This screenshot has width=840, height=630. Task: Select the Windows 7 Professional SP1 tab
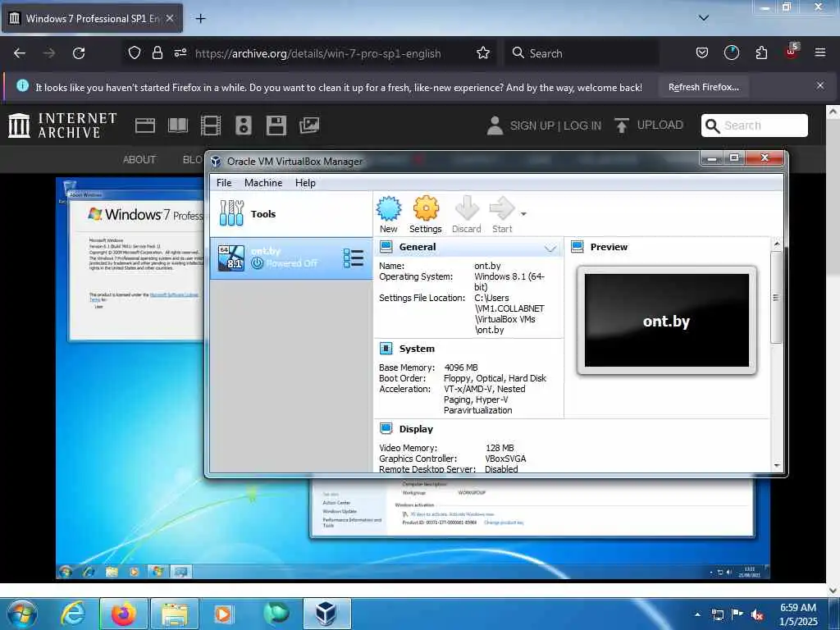click(x=92, y=18)
